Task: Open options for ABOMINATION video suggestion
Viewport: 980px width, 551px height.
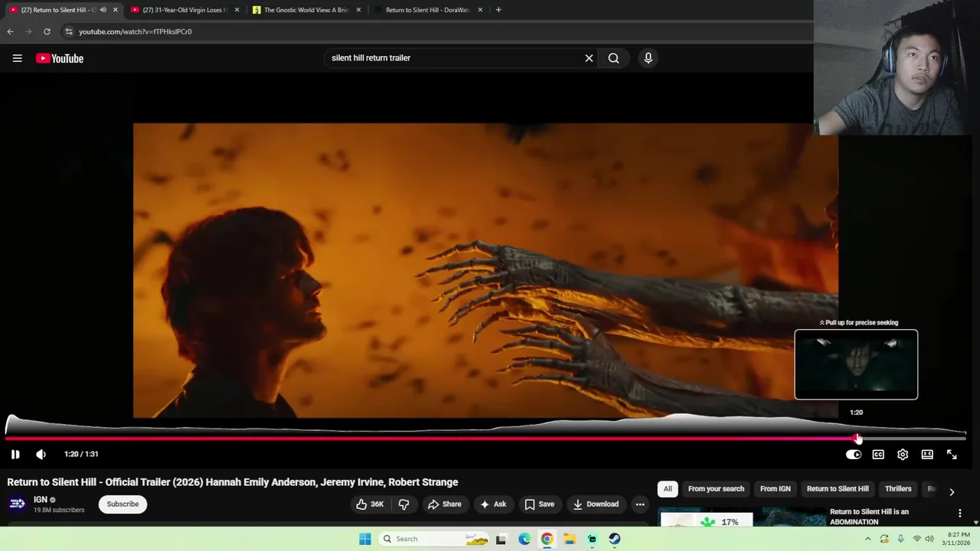Action: tap(959, 514)
